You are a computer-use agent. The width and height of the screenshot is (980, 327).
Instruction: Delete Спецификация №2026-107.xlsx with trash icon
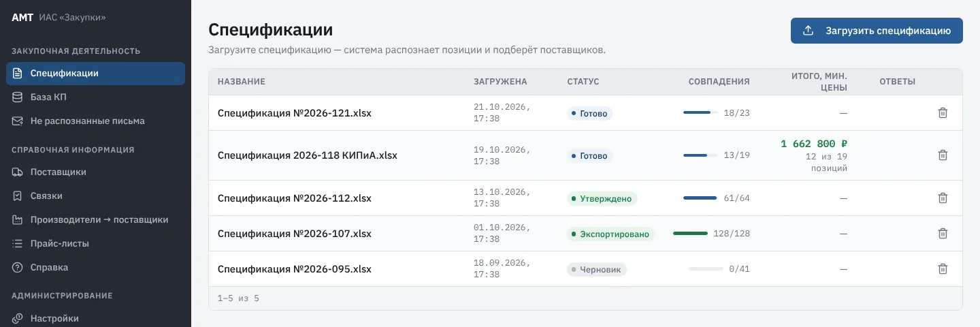(943, 234)
